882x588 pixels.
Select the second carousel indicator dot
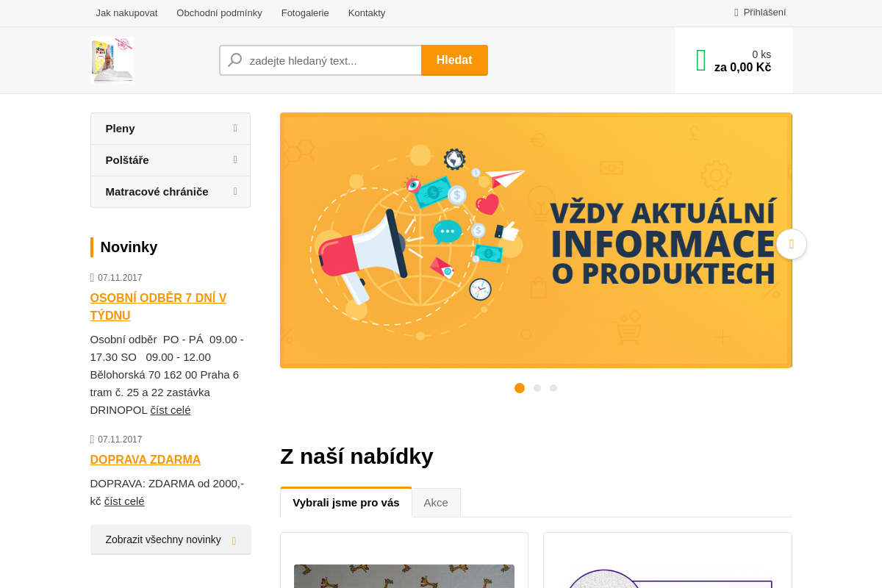pos(537,387)
